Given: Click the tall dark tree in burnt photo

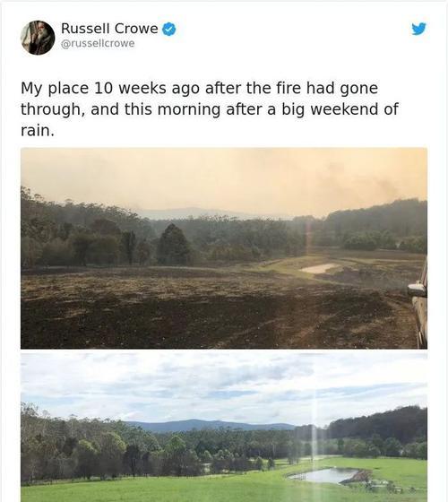Looking at the screenshot, I should (174, 244).
